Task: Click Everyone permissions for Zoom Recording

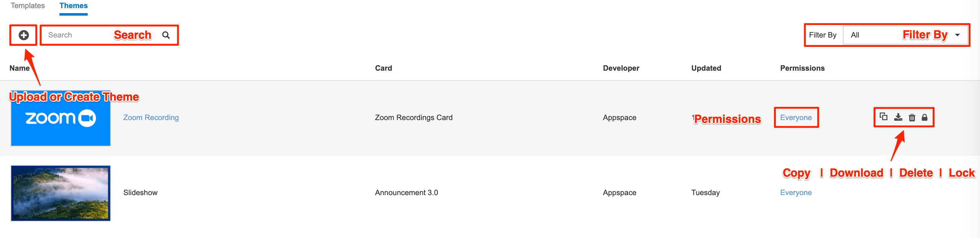Action: pyautogui.click(x=796, y=118)
